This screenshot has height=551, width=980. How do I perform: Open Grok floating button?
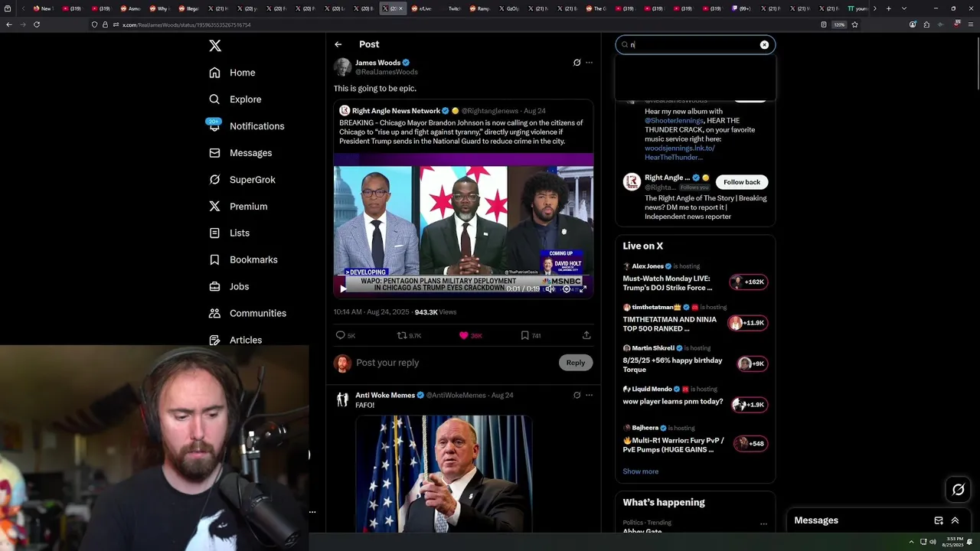click(x=959, y=490)
